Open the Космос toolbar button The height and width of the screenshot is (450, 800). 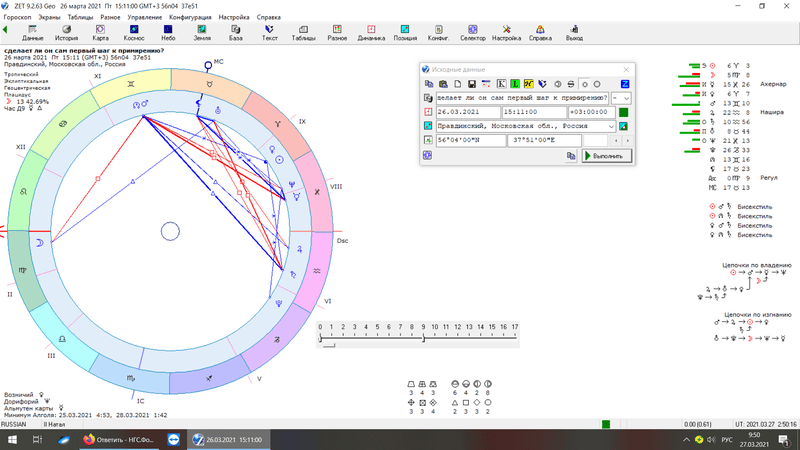[x=134, y=33]
